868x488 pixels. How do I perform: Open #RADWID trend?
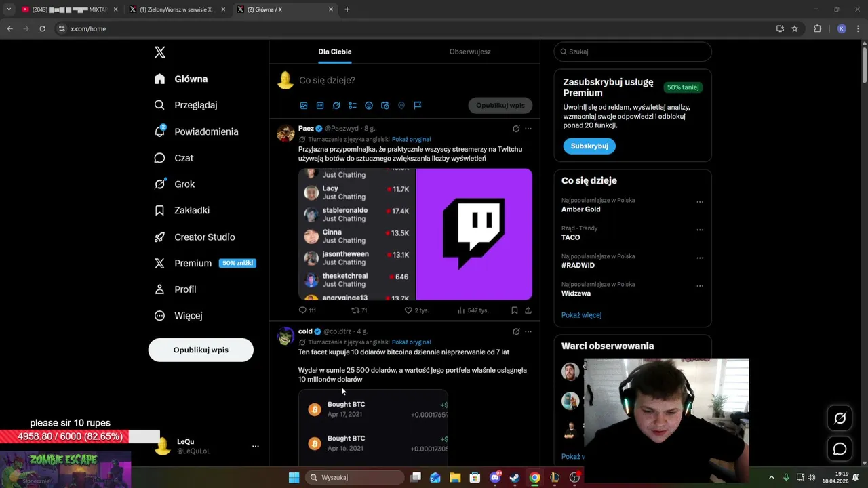(578, 266)
